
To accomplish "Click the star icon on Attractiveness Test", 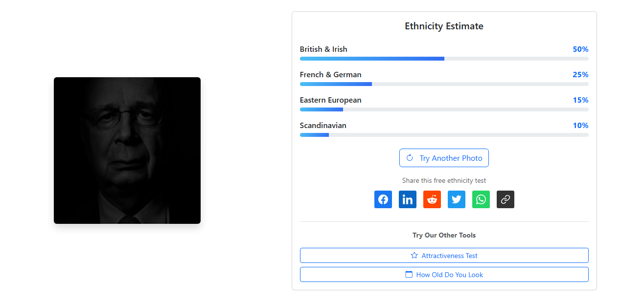I will click(x=414, y=256).
